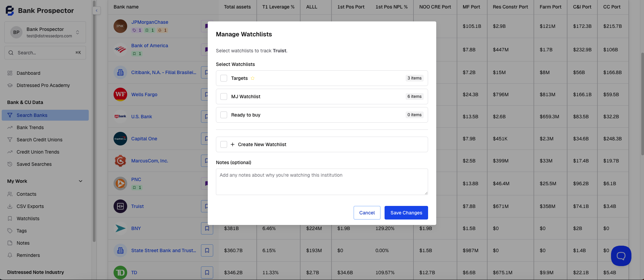
Task: Check the Ready to buy checkbox
Action: click(224, 115)
